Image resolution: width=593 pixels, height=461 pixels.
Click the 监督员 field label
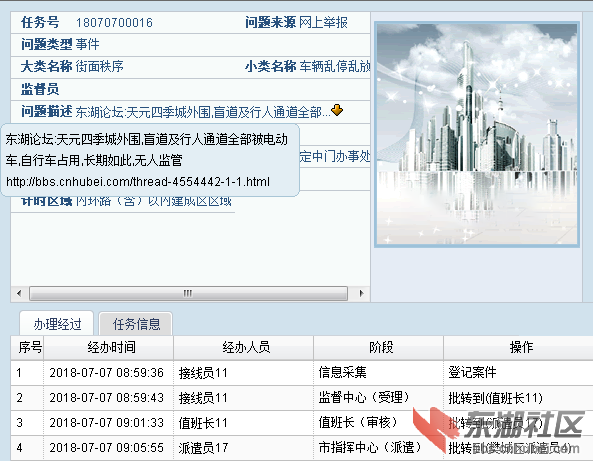(40, 89)
